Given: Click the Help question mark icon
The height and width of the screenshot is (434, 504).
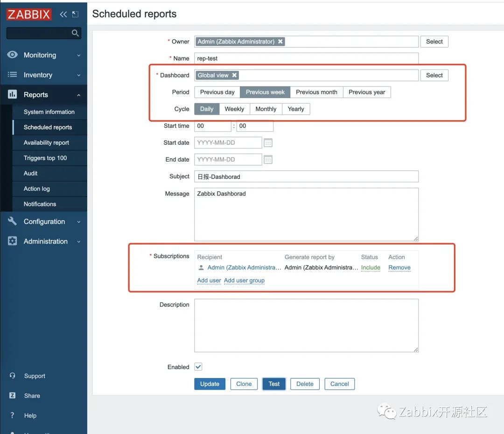Looking at the screenshot, I should (12, 415).
